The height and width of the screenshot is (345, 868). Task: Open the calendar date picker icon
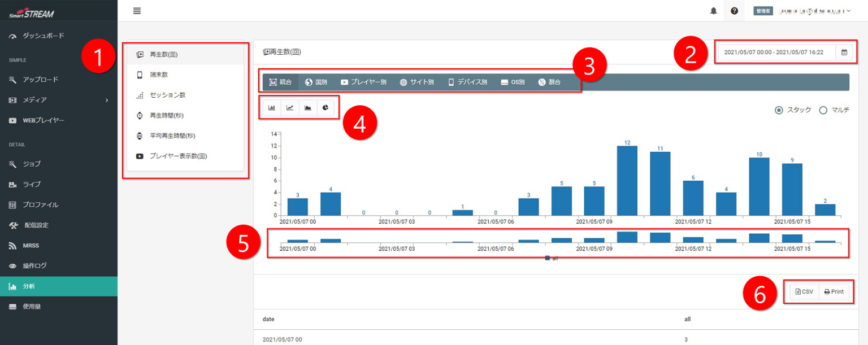(844, 52)
